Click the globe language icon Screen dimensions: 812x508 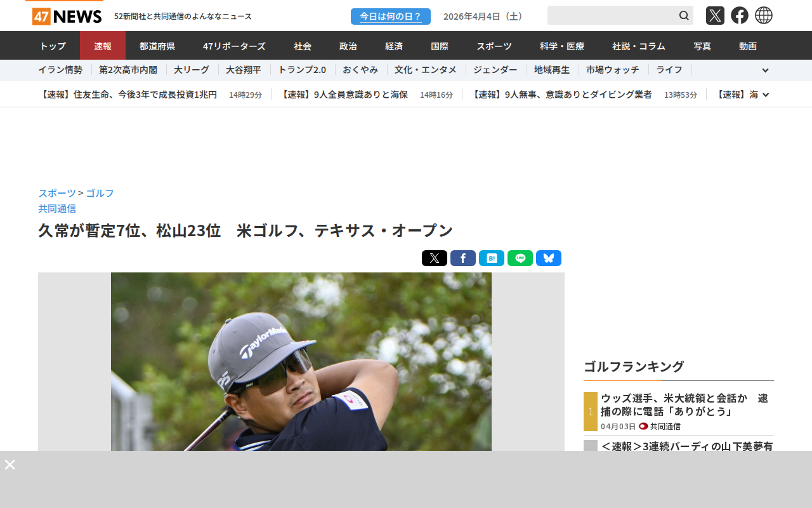click(764, 15)
